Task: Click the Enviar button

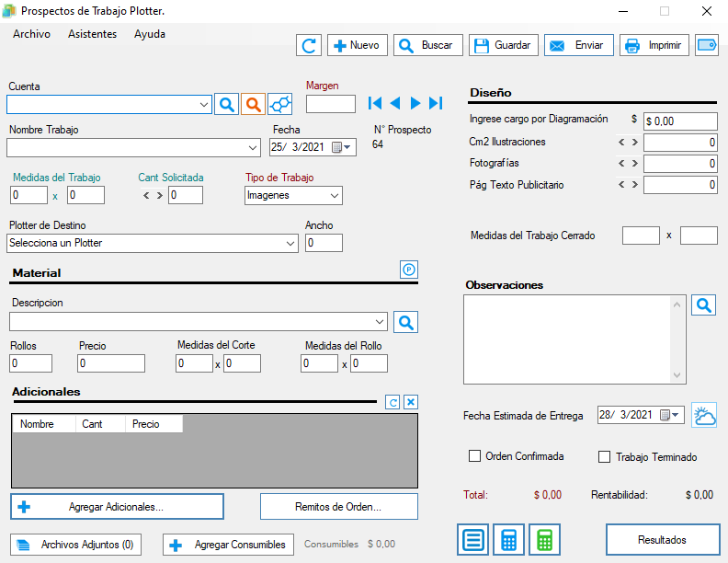Action: coord(579,45)
